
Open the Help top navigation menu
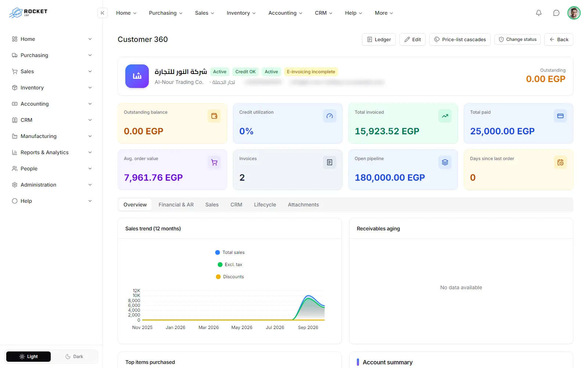354,13
